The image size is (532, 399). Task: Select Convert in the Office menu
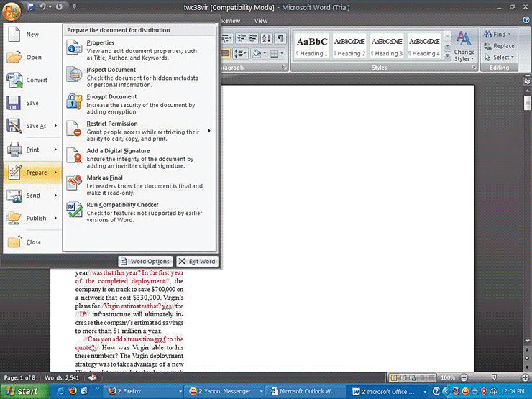click(32, 80)
